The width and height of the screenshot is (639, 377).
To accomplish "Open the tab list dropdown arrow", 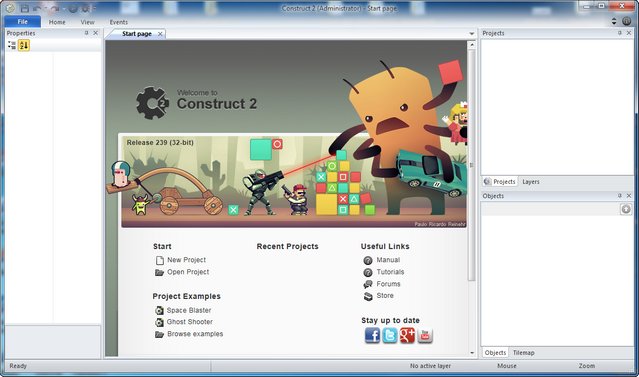I will click(472, 34).
